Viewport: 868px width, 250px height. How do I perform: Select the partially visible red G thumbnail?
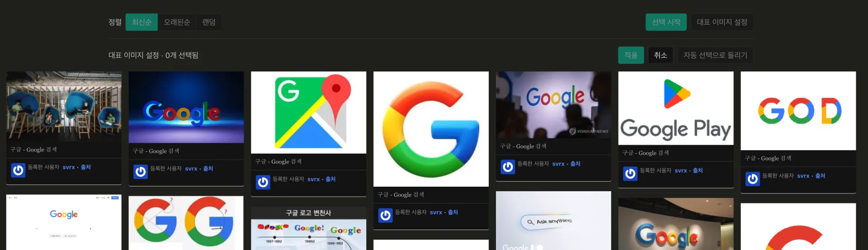798,227
